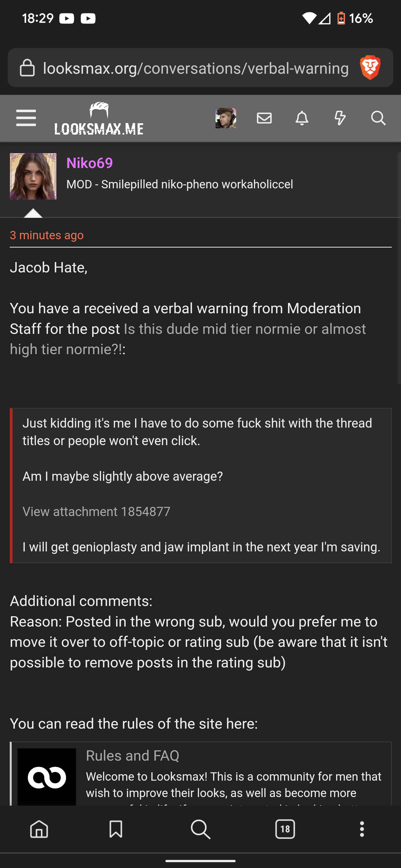Tap the browser home button

[x=39, y=828]
